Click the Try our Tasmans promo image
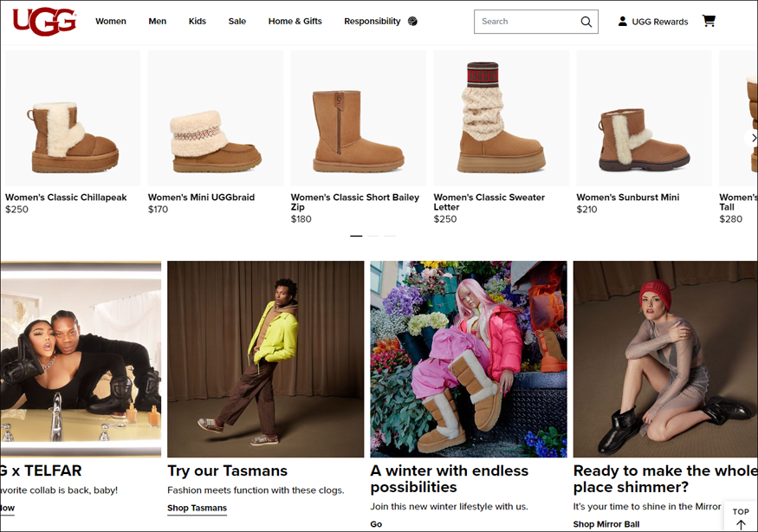Image resolution: width=758 pixels, height=532 pixels. click(x=265, y=360)
